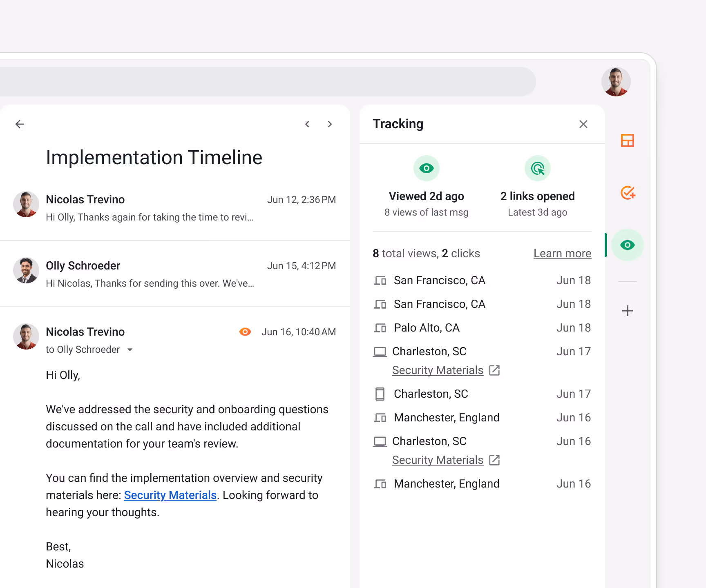Click the green eye Viewed icon

(427, 168)
